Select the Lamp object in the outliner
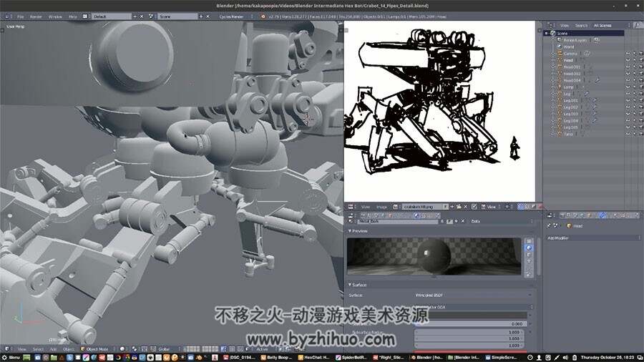Viewport: 644px width, 362px height. click(568, 87)
